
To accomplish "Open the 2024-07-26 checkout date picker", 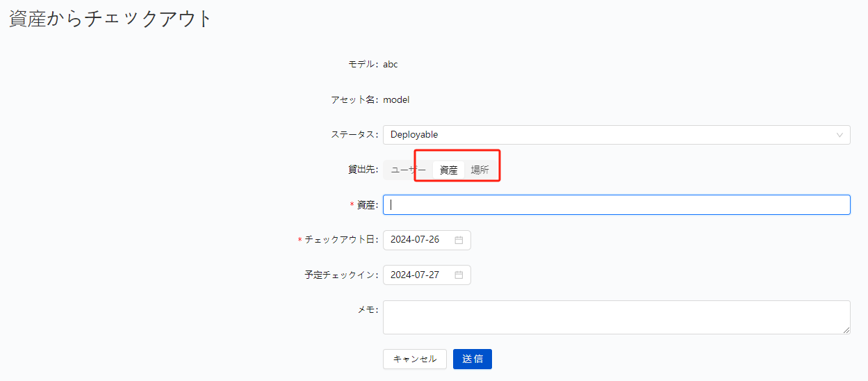I will pyautogui.click(x=417, y=240).
